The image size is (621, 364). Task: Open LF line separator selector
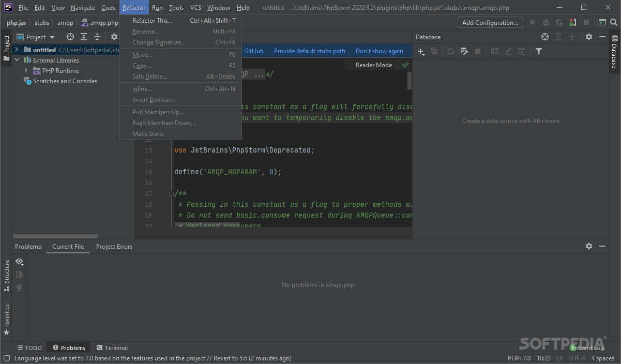(560, 358)
